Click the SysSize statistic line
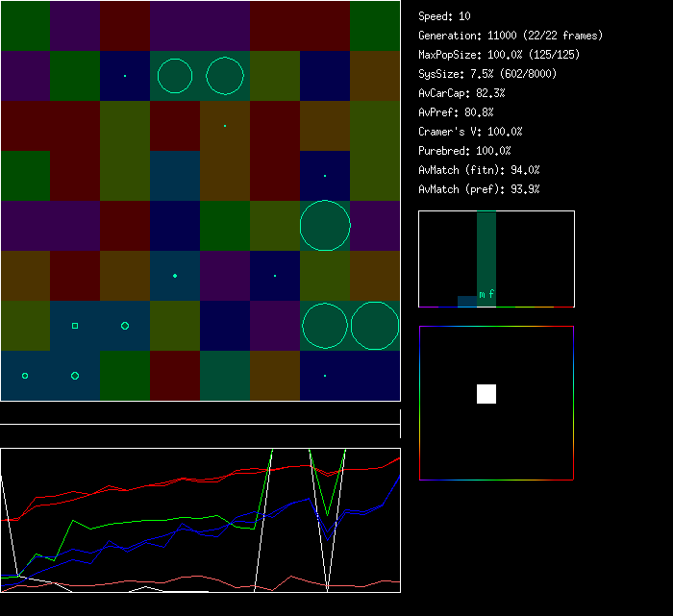Image resolution: width=673 pixels, height=616 pixels. 486,74
